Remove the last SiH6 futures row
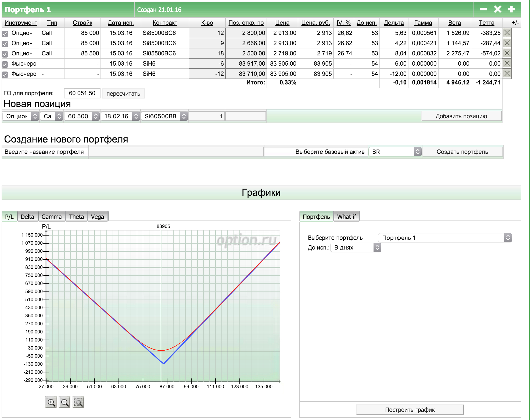 [x=507, y=74]
